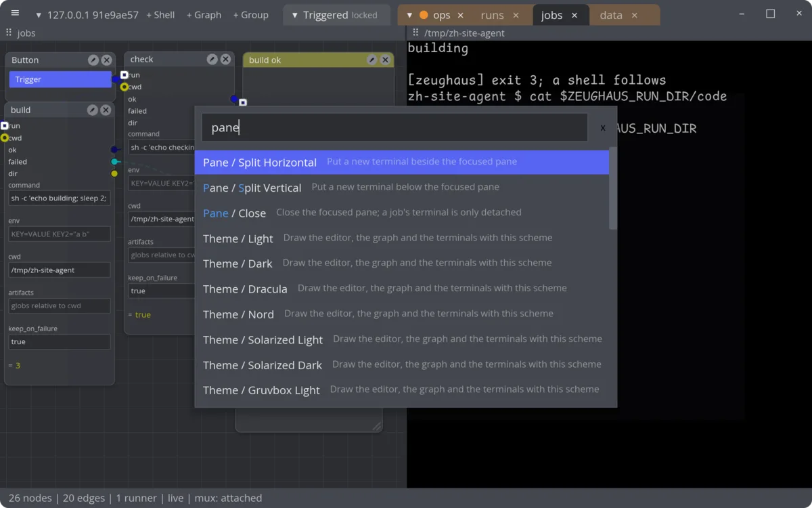
Task: Switch to the data tab
Action: coord(611,15)
